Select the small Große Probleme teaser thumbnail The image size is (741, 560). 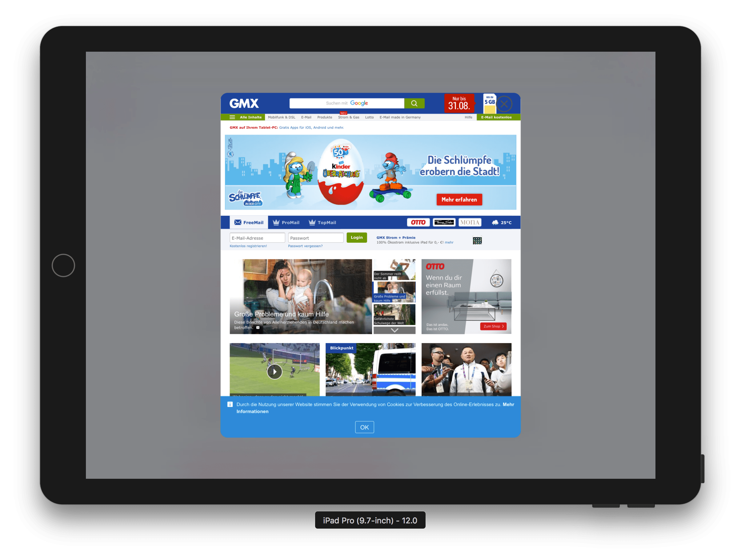tap(395, 292)
